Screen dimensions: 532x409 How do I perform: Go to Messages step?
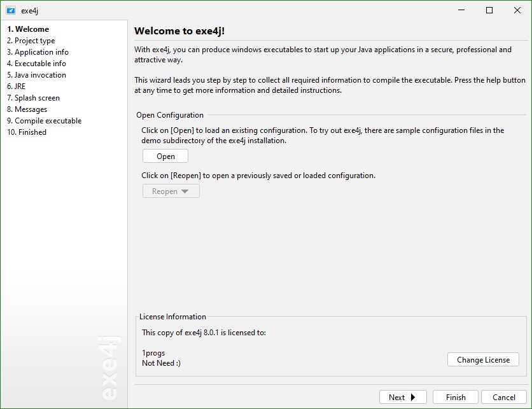click(x=27, y=109)
